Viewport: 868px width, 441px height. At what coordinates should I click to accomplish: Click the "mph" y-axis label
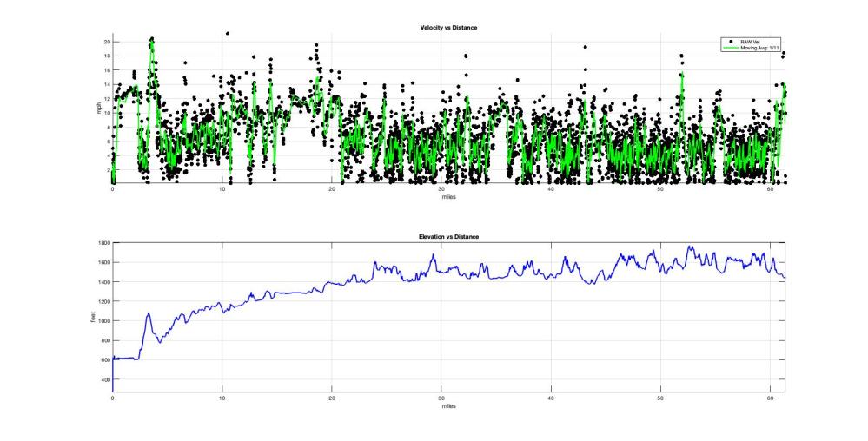[98, 109]
